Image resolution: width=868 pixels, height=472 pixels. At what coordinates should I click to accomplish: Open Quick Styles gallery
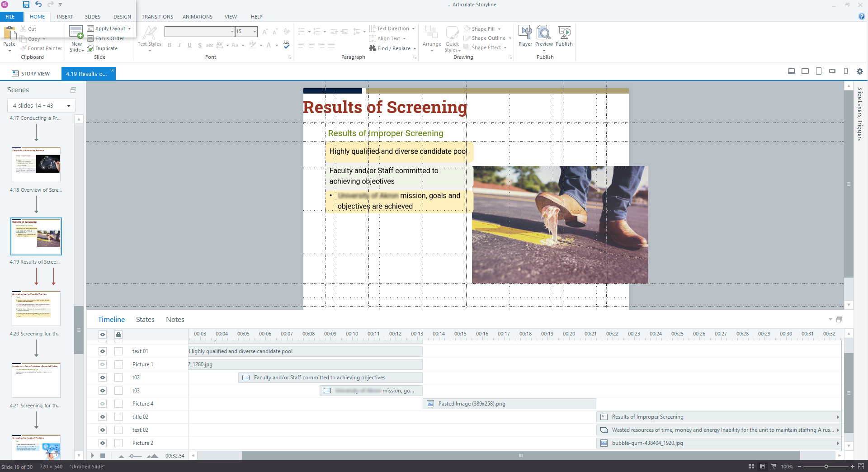coord(453,39)
